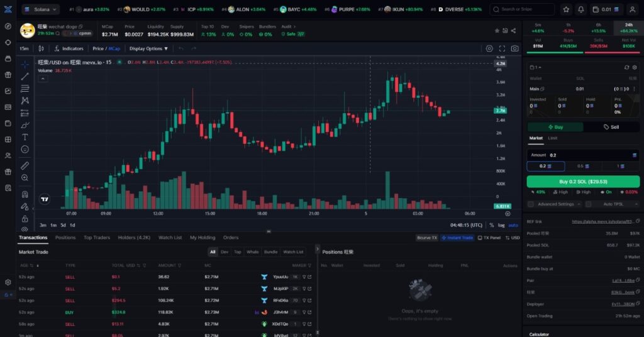Toggle auto scale on chart

[513, 225]
